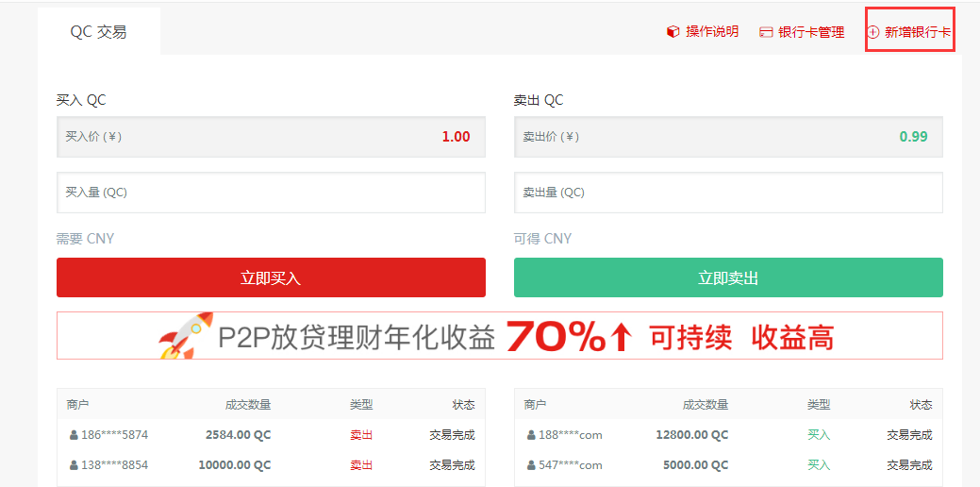Click 卖出 type in the 186****5874 row
The width and height of the screenshot is (980, 487).
pos(361,435)
